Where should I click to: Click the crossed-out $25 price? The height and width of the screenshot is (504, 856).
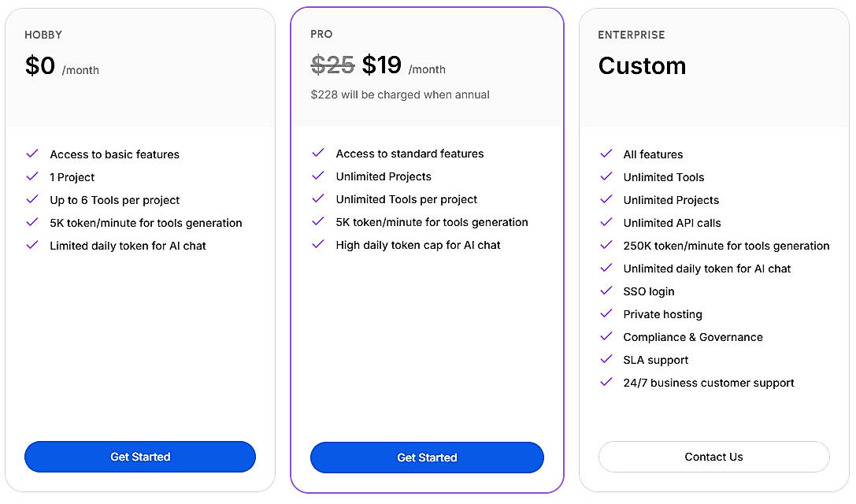[x=332, y=65]
